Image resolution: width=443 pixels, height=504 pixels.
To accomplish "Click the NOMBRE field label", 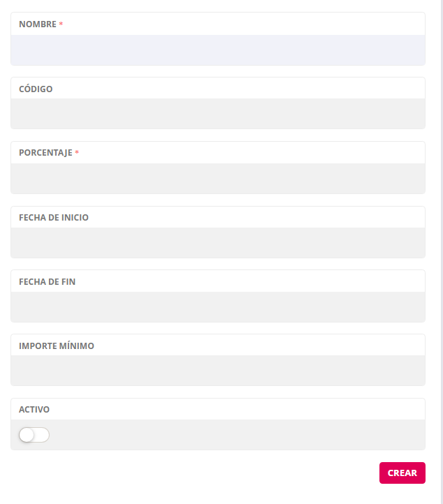I will point(38,24).
